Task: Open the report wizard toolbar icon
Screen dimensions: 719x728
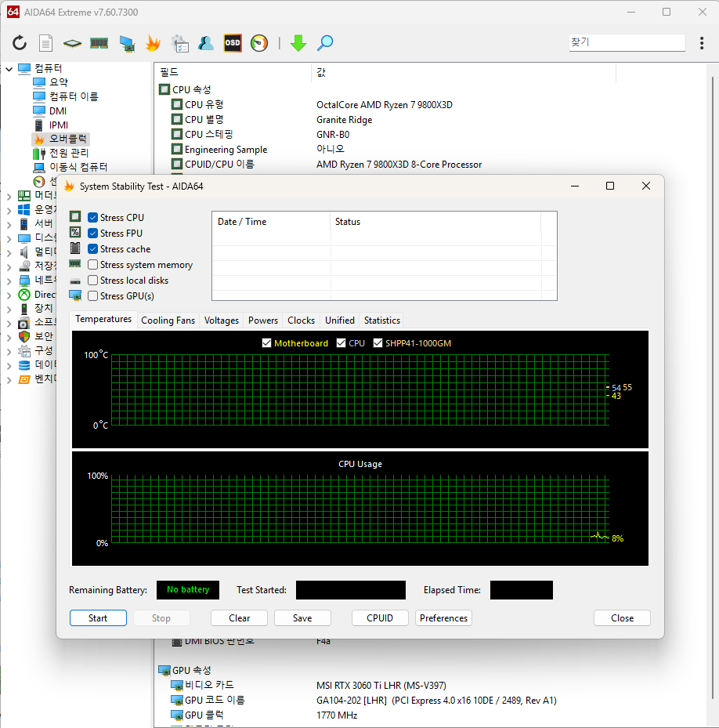Action: click(179, 43)
